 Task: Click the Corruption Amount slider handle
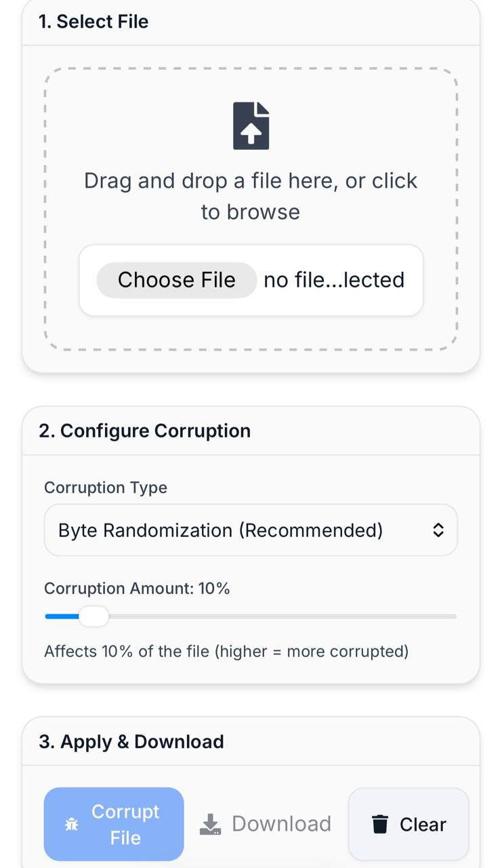coord(93,616)
